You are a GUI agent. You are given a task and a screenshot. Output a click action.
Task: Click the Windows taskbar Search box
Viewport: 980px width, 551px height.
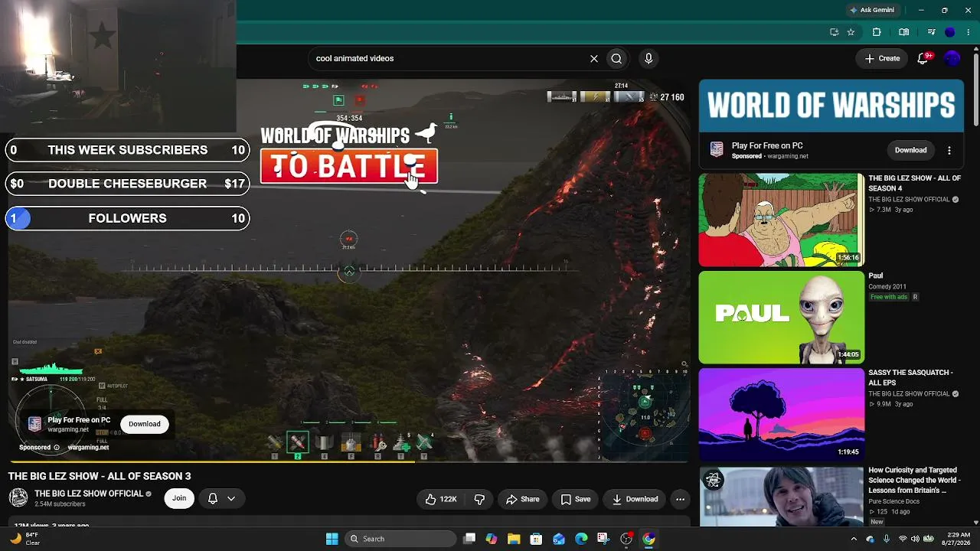click(x=400, y=539)
